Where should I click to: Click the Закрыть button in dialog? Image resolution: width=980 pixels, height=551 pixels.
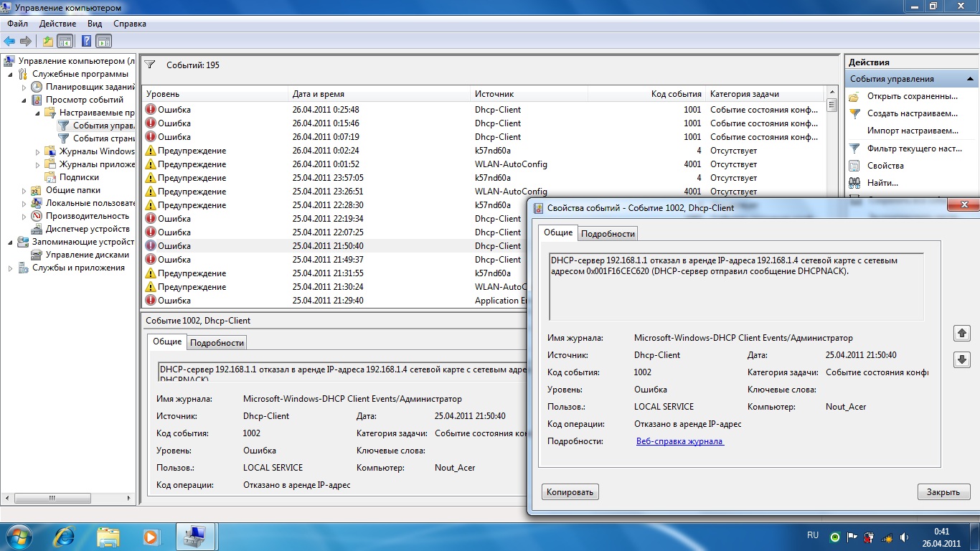(x=943, y=492)
